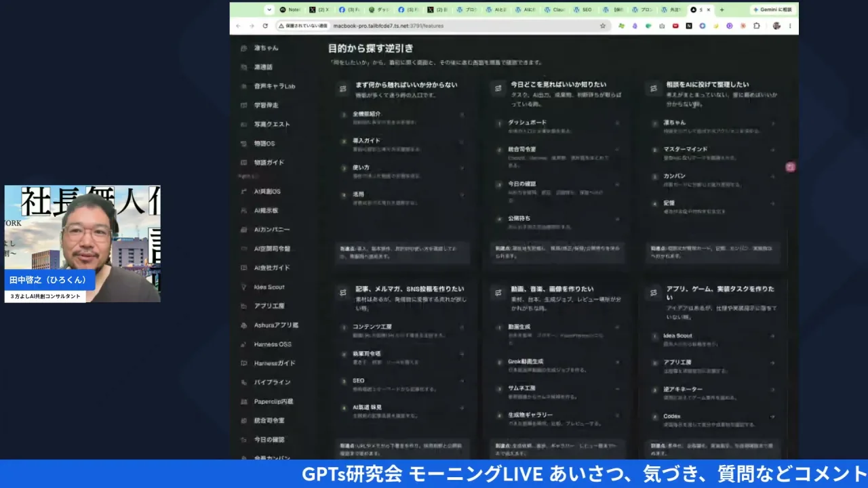Viewport: 868px width, 488px height.
Task: Click the Harness OSS sidebar icon
Action: [244, 344]
